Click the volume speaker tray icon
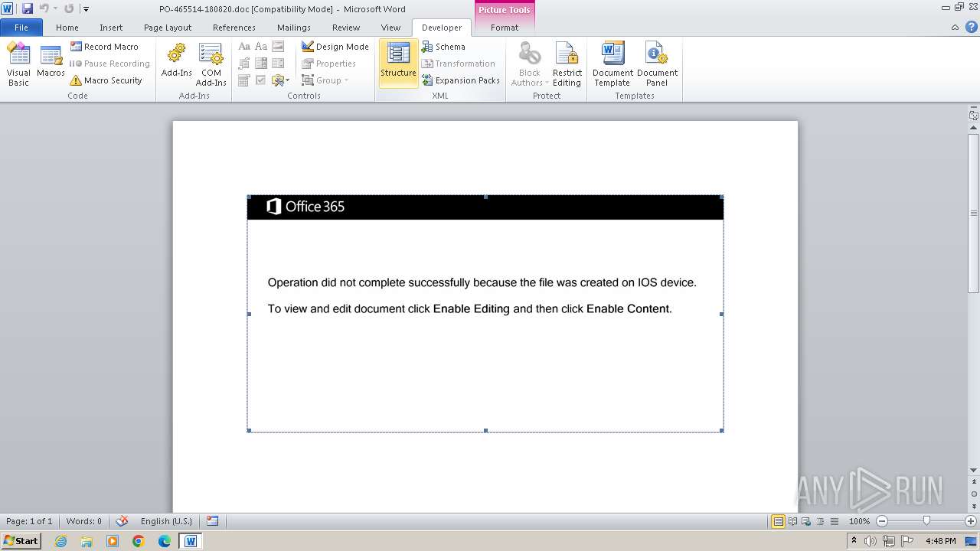Viewport: 980px width, 551px height. [x=871, y=541]
